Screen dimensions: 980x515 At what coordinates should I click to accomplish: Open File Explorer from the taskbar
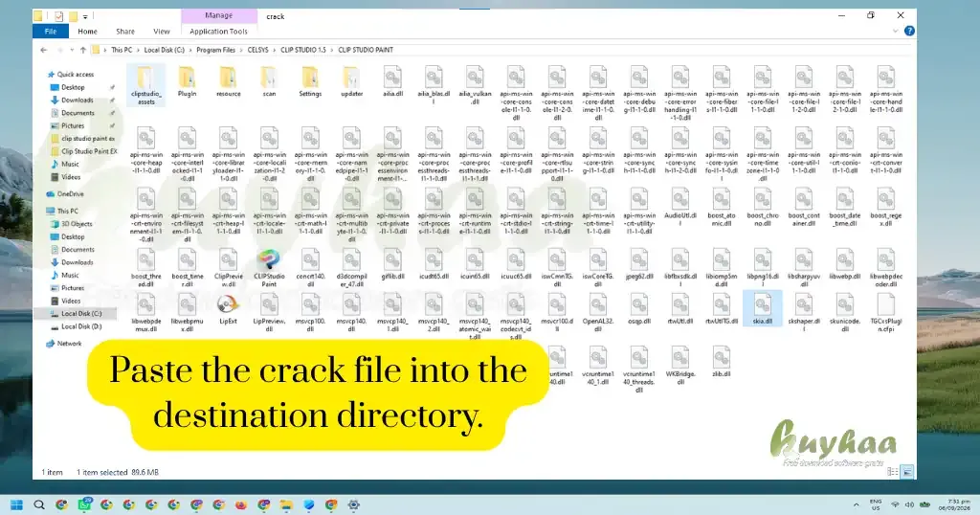286,504
